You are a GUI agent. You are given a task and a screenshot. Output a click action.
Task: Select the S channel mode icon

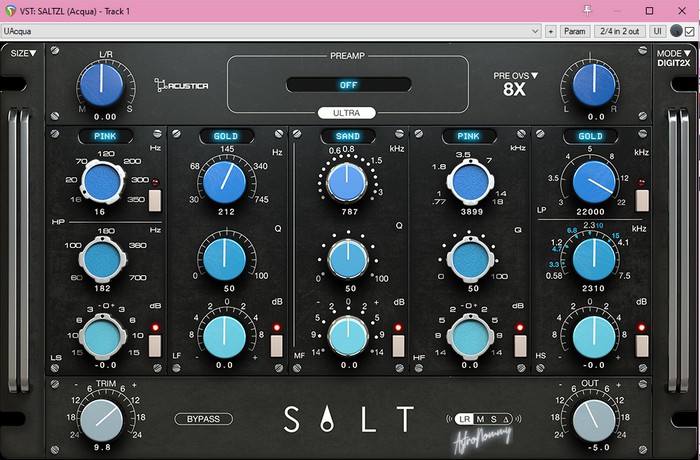click(x=493, y=417)
